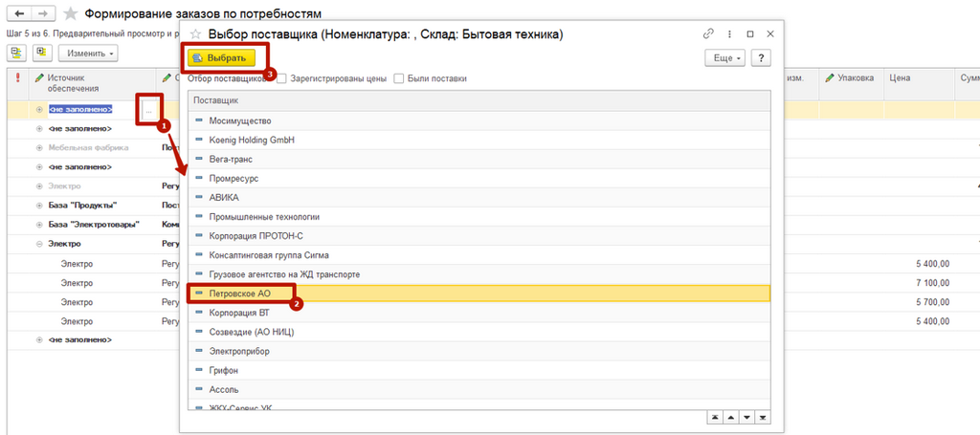Collapse the bold Электро group
Screen dimensions: 980x435
pyautogui.click(x=39, y=244)
